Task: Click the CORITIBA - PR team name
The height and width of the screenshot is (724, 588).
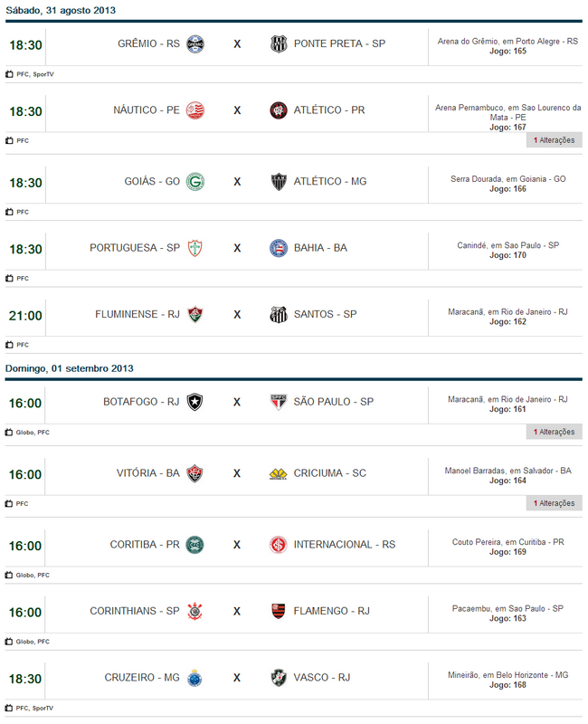Action: click(x=145, y=545)
